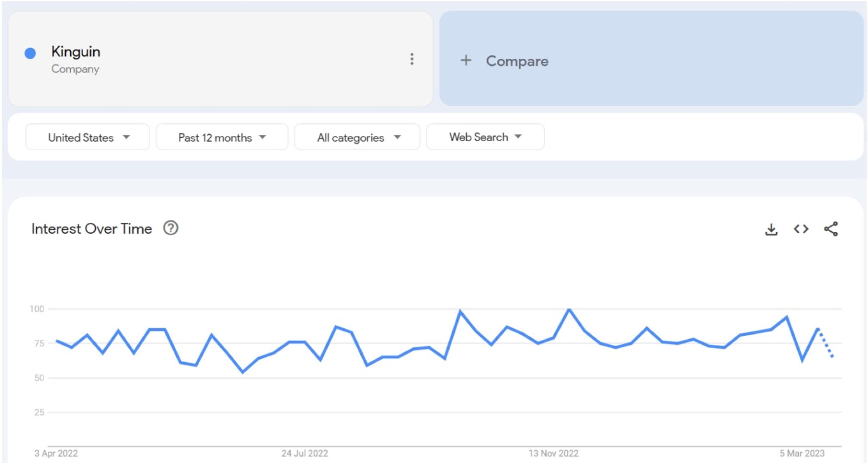This screenshot has width=868, height=463.
Task: Click the 100 y-axis label
Action: tap(37, 309)
